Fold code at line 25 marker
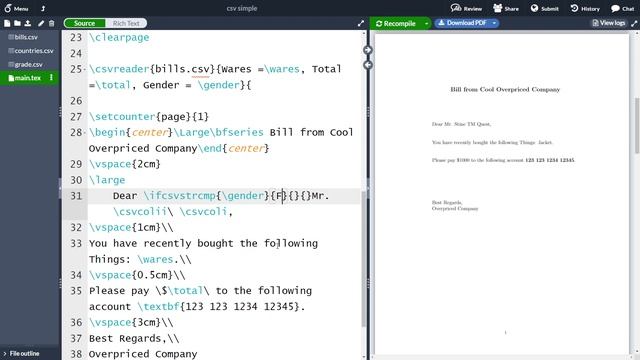The width and height of the screenshot is (640, 360). point(84,69)
